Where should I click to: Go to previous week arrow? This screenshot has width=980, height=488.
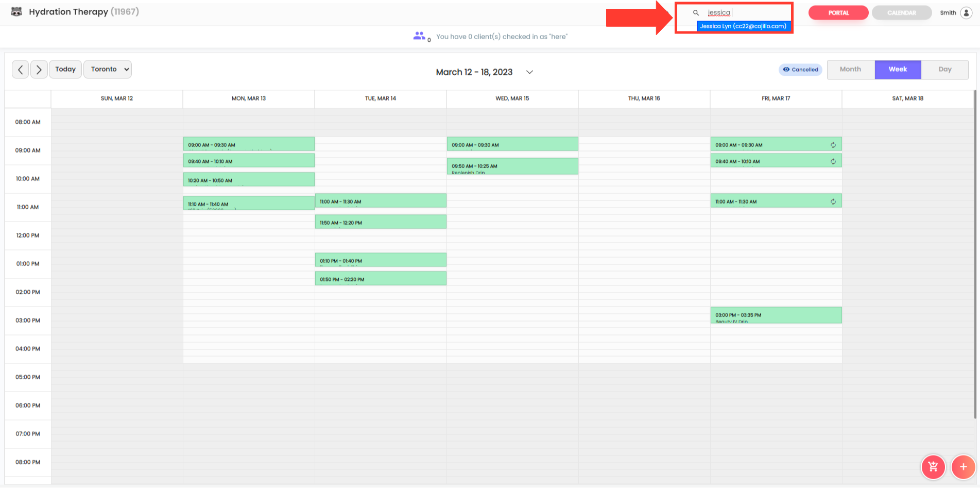click(21, 70)
